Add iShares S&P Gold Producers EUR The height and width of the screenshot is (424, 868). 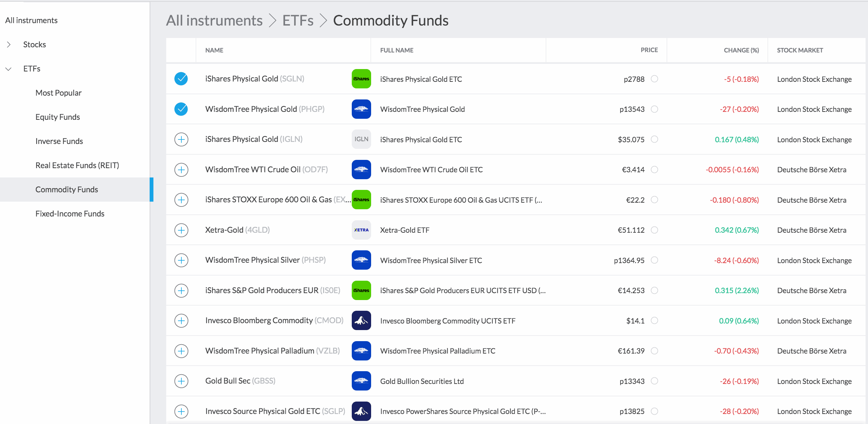(181, 290)
